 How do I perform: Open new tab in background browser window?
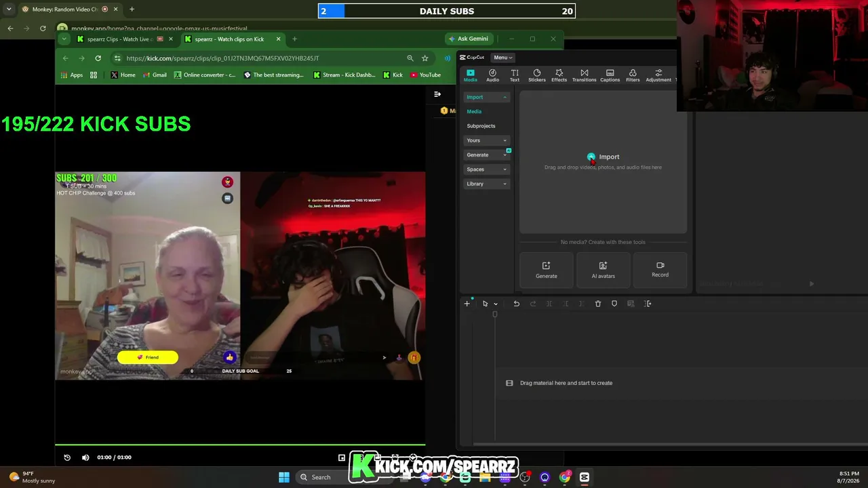[132, 9]
